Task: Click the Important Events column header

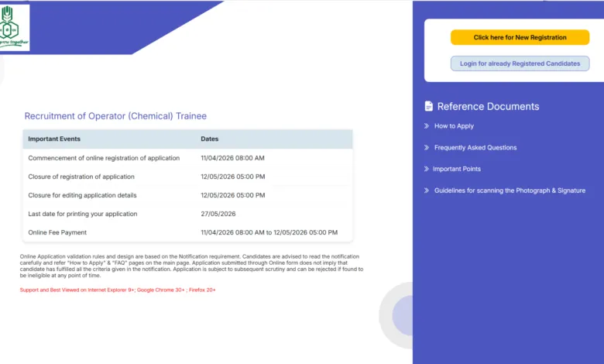Action: [54, 139]
